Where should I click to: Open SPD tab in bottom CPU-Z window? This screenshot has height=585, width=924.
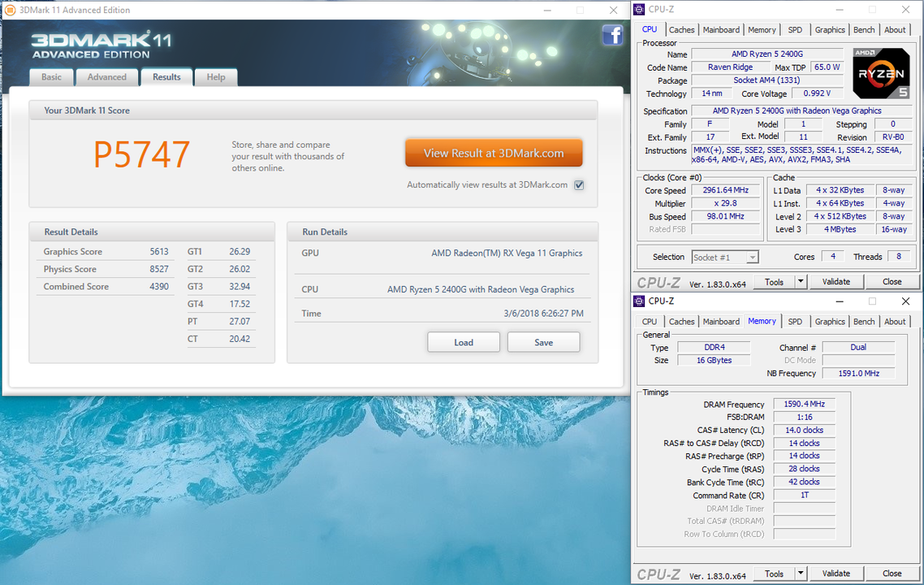pos(795,322)
